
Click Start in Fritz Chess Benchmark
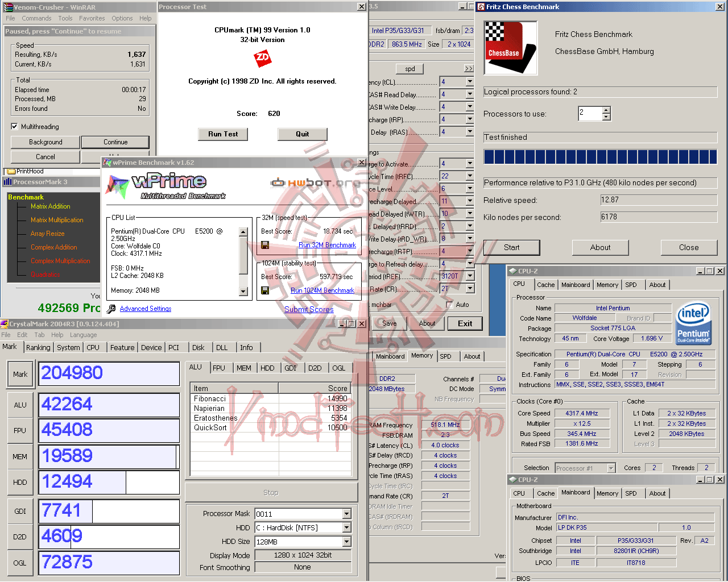coord(511,247)
